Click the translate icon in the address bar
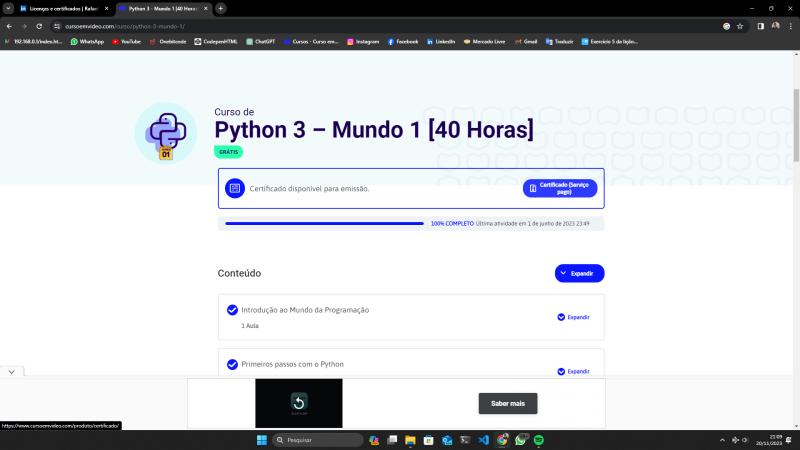The width and height of the screenshot is (800, 450). (x=727, y=26)
